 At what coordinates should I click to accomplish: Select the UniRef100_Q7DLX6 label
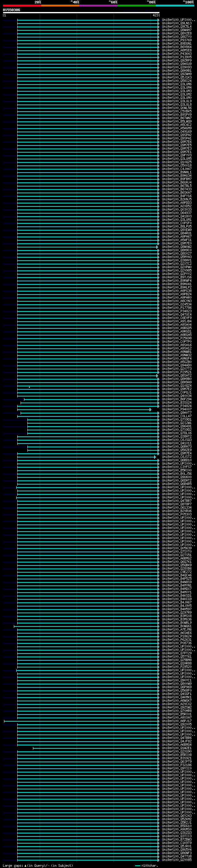[176, 433]
